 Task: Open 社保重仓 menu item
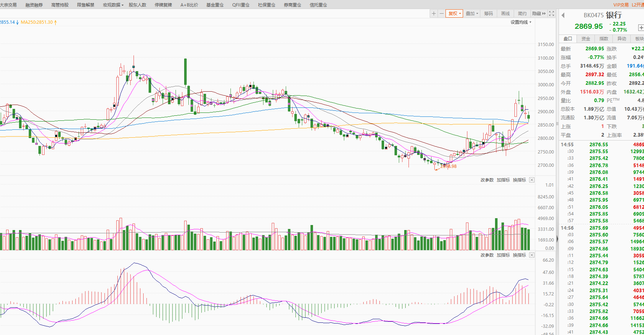coord(267,5)
